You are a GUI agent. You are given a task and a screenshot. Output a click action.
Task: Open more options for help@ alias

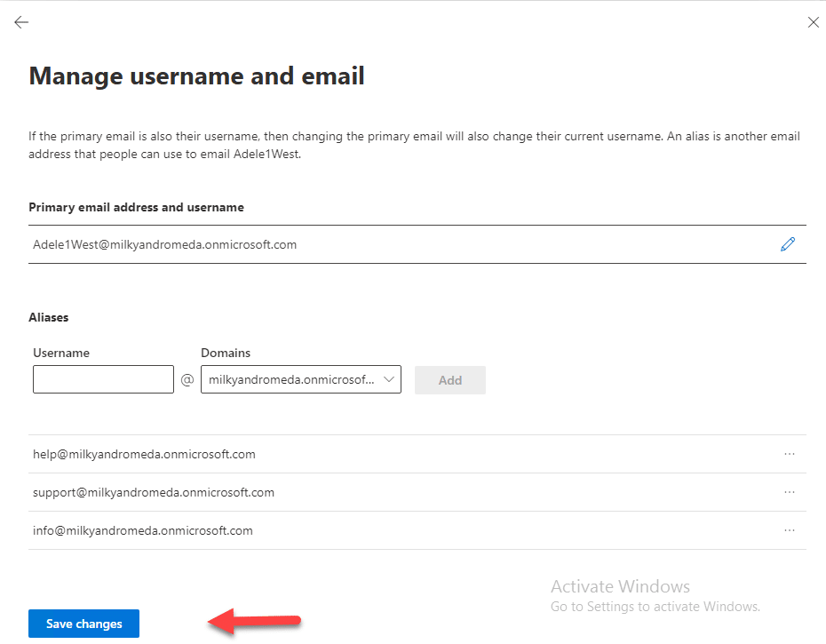coord(789,454)
